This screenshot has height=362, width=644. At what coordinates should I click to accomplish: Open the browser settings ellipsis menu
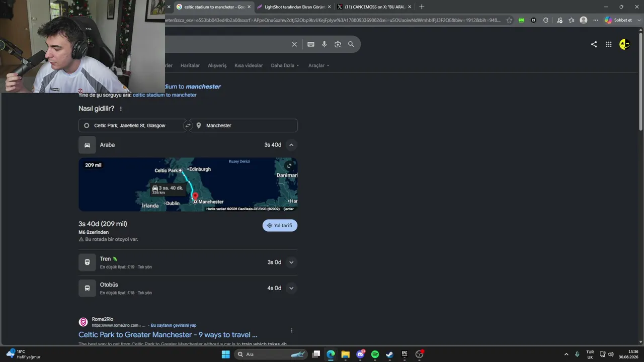pos(596,20)
